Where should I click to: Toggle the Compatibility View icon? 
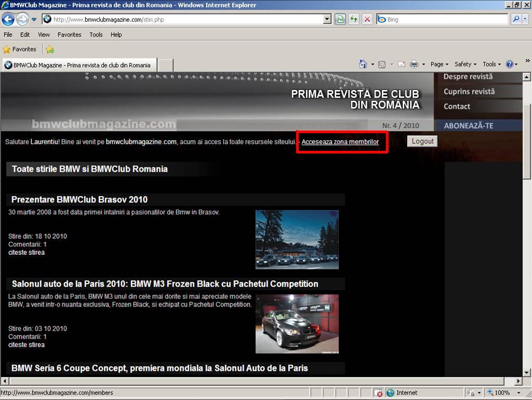click(x=340, y=19)
